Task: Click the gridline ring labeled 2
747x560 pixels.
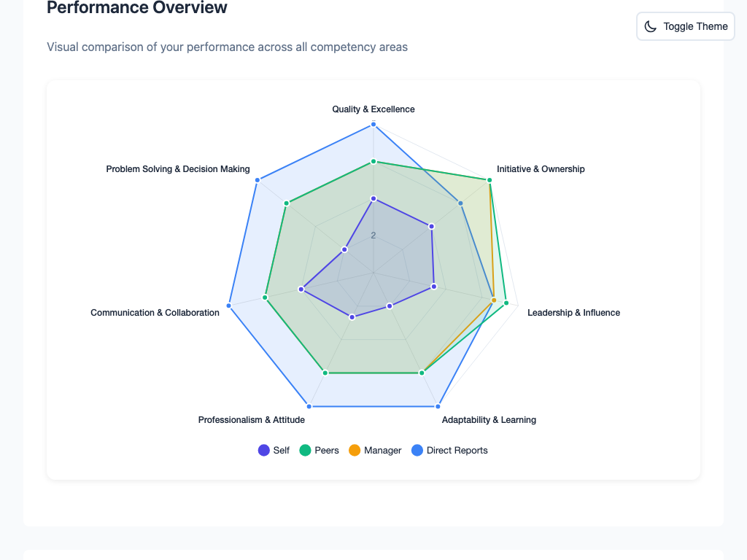Action: [373, 234]
